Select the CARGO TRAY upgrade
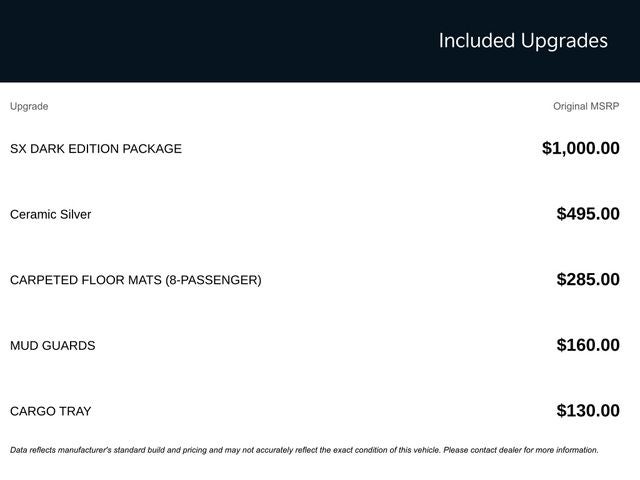The width and height of the screenshot is (640, 480). click(50, 411)
